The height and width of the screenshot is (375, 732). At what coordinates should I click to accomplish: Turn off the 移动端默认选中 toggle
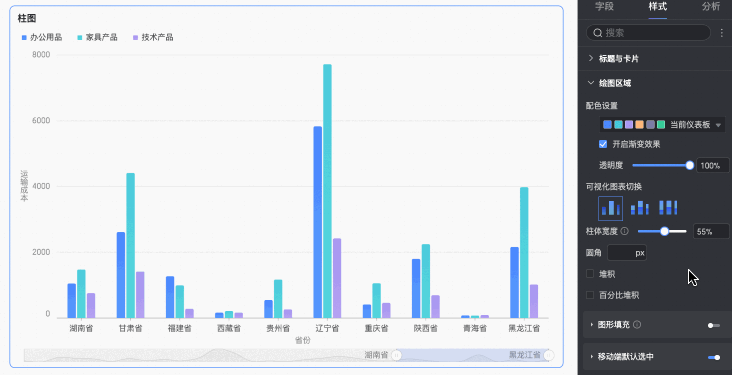point(714,357)
